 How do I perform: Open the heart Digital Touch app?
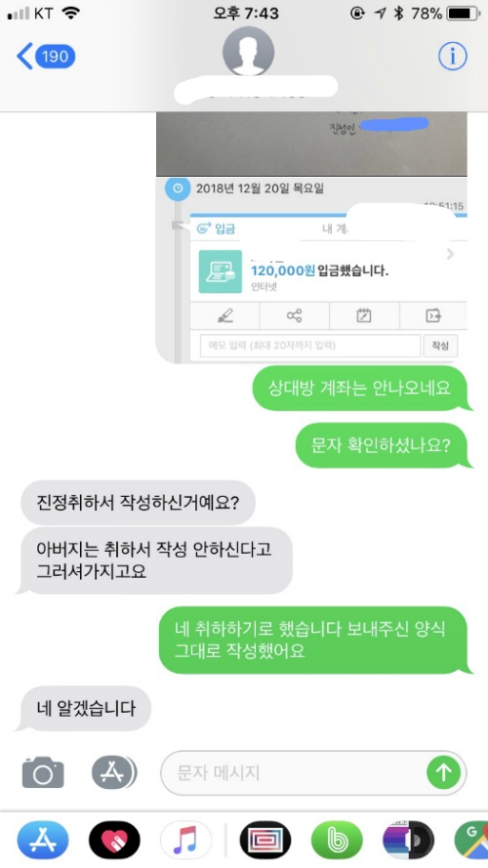[x=114, y=841]
